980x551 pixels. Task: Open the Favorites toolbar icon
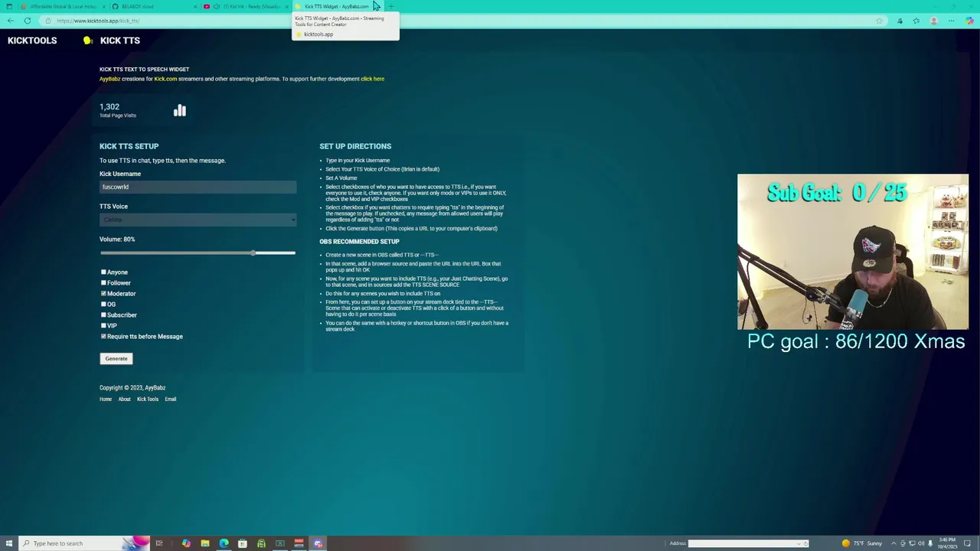[916, 21]
